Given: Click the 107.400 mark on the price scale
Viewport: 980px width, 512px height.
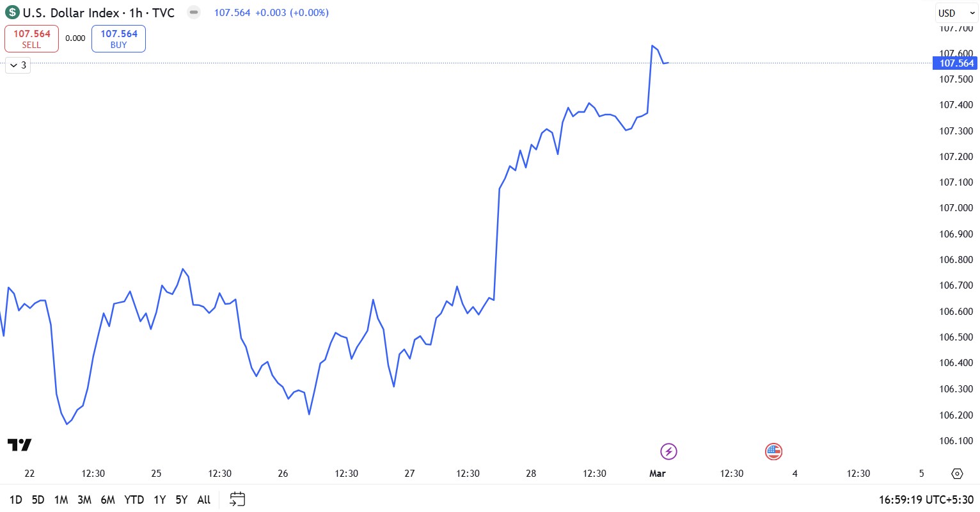Looking at the screenshot, I should click(x=956, y=104).
